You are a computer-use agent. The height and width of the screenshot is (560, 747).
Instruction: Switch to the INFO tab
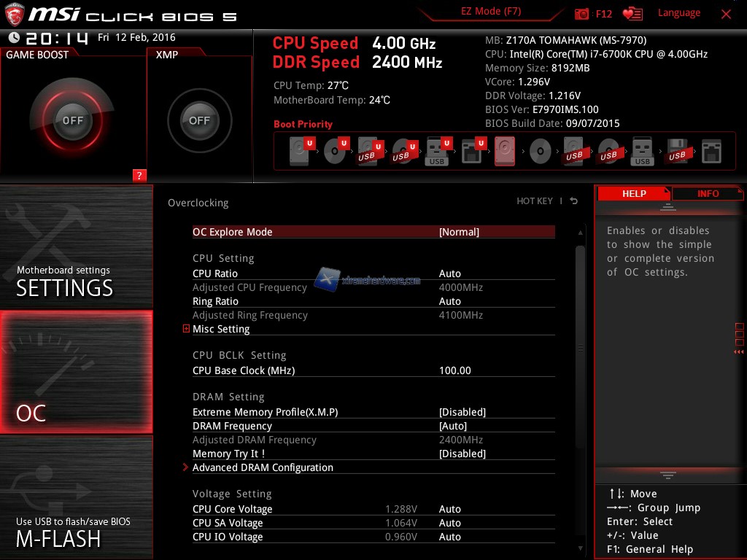tap(707, 194)
